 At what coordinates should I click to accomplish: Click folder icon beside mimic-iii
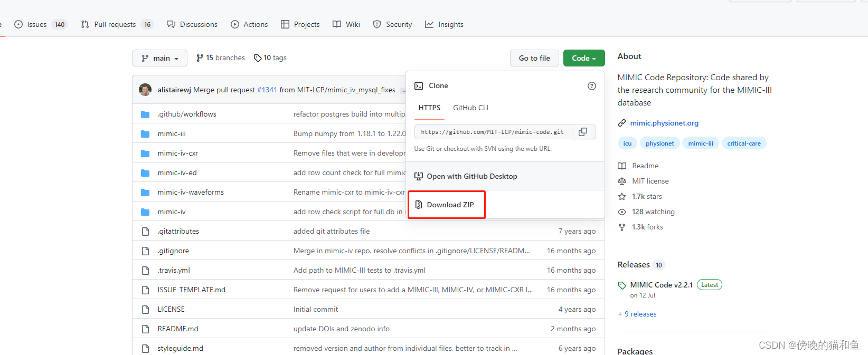click(x=145, y=133)
